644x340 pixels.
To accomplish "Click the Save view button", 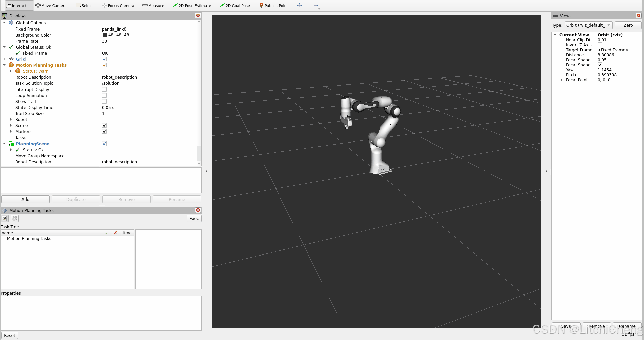I will (x=566, y=326).
